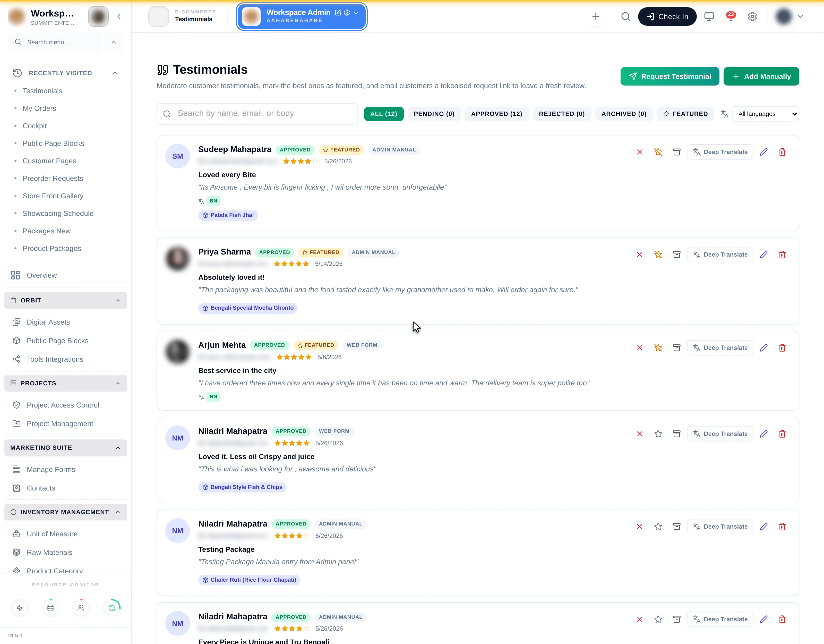
Task: Open notifications bell with 23 badge
Action: pos(731,16)
